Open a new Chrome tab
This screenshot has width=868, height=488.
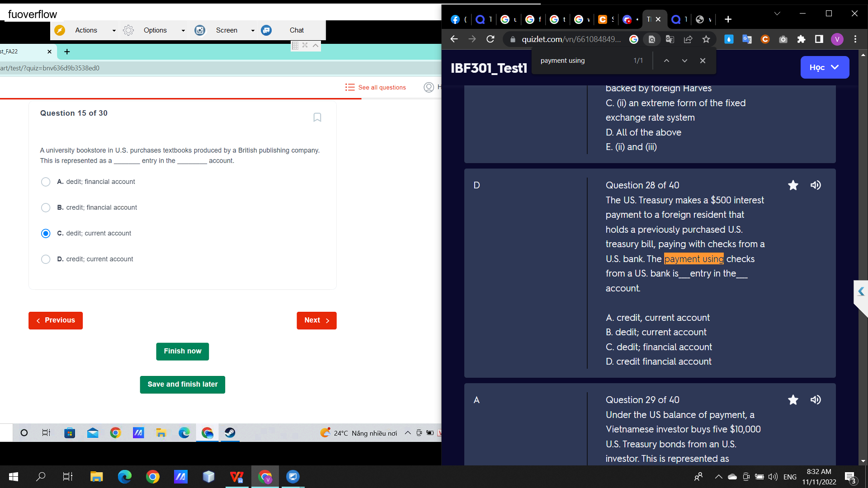click(728, 19)
